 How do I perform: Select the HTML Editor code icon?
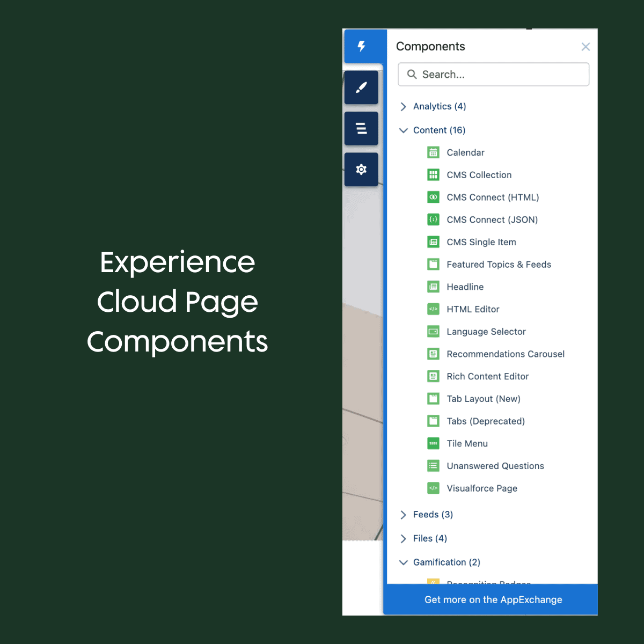[433, 309]
